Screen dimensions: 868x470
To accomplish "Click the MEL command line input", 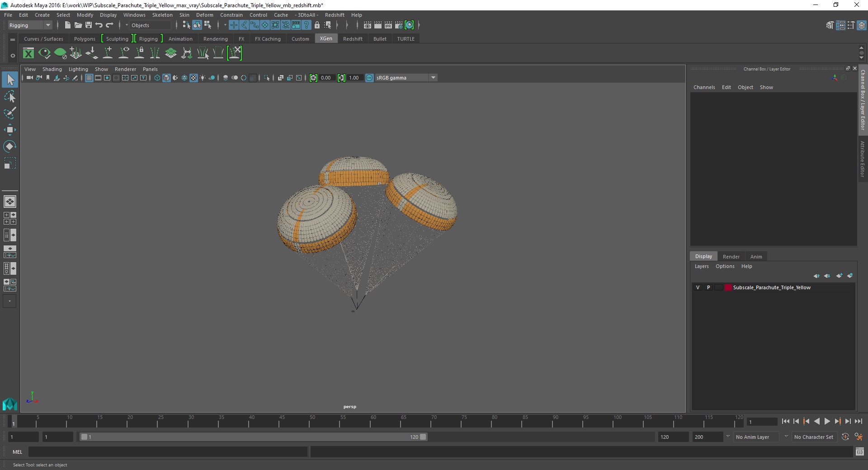I will pos(168,451).
